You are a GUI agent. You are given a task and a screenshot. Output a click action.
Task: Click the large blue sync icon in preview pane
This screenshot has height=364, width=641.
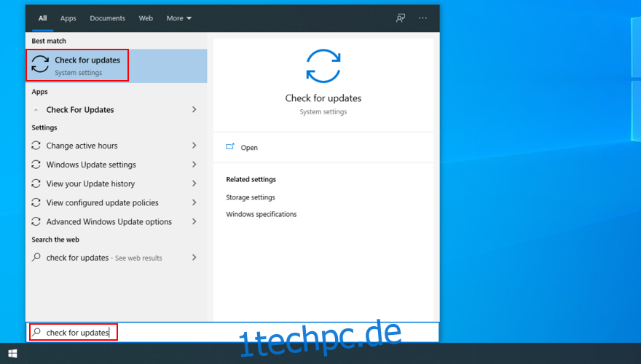pos(323,66)
